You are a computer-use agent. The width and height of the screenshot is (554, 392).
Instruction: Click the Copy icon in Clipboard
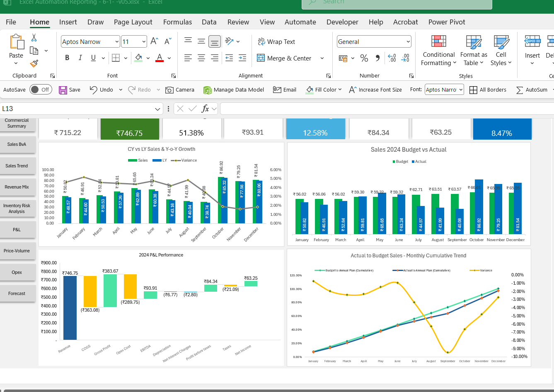click(x=34, y=51)
